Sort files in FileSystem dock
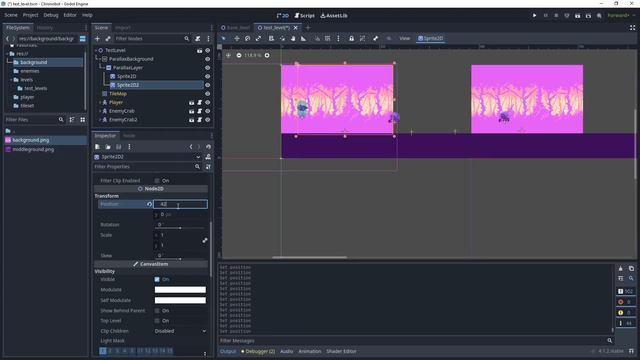This screenshot has height=360, width=640. [x=72, y=120]
